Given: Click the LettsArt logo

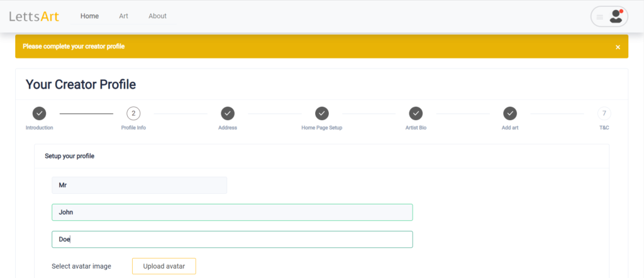Looking at the screenshot, I should [x=34, y=16].
